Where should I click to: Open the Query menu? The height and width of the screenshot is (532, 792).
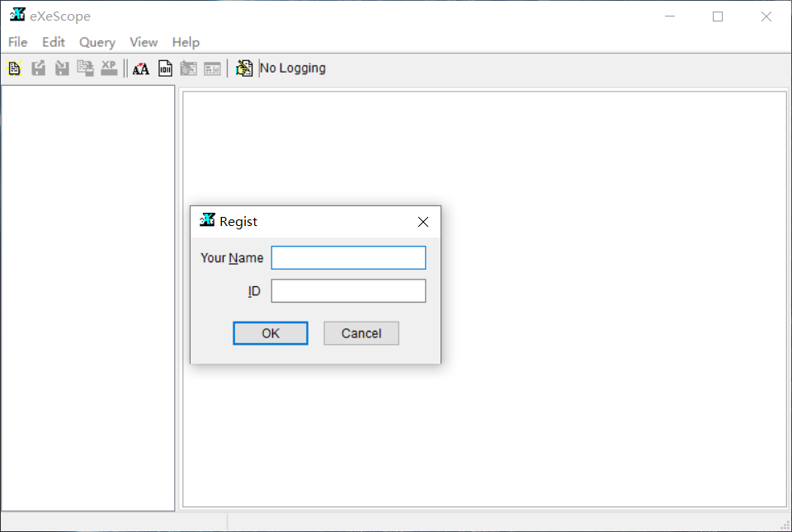97,42
